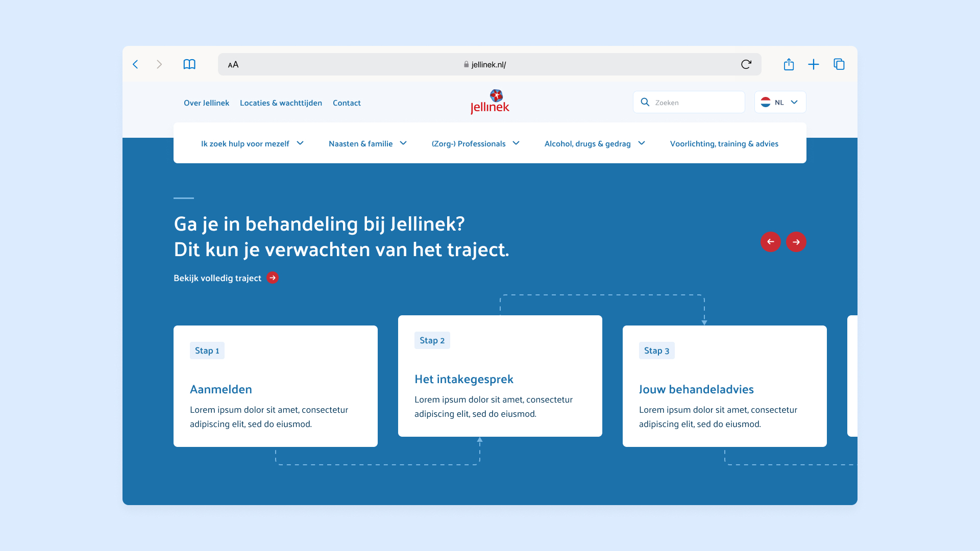980x551 pixels.
Task: Click the Jellinek logo
Action: [490, 102]
